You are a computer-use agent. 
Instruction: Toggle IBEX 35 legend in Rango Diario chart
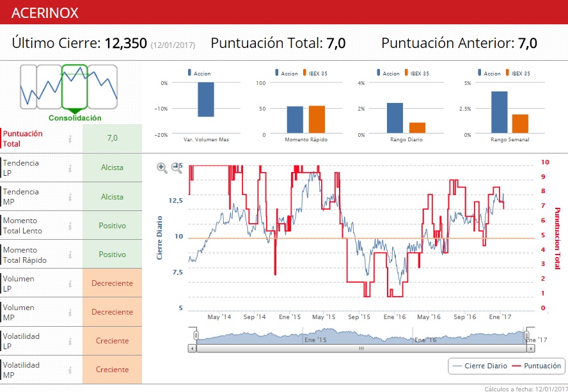tap(416, 73)
